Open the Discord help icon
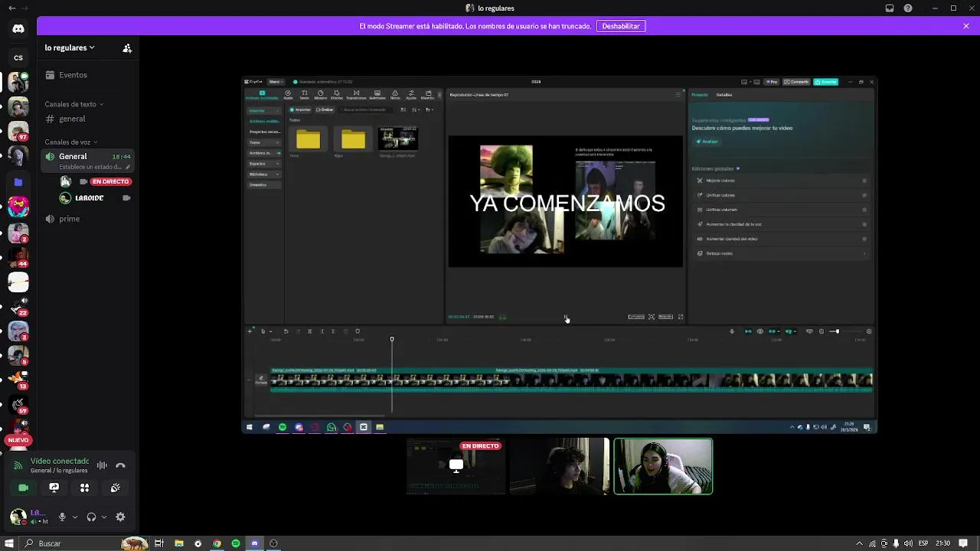 (x=908, y=8)
